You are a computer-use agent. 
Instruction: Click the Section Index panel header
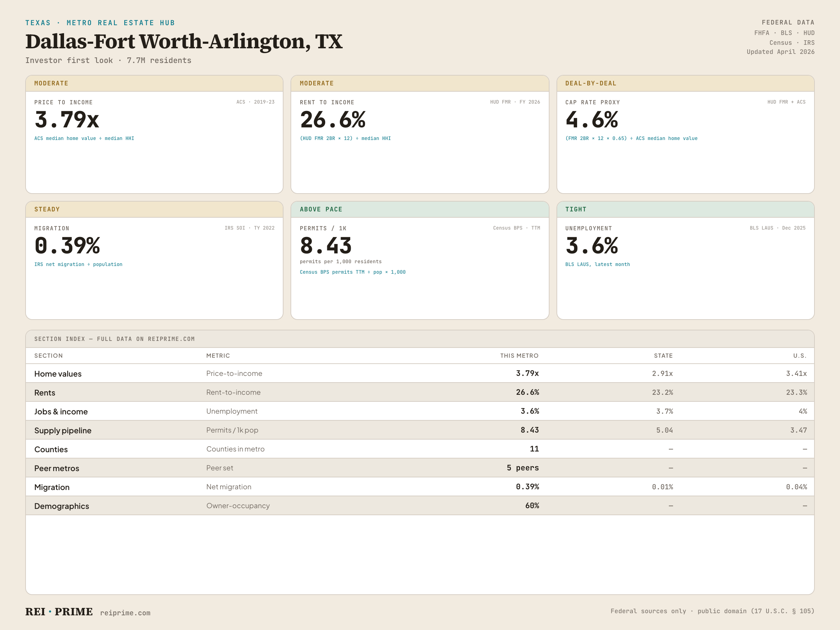[x=420, y=339]
